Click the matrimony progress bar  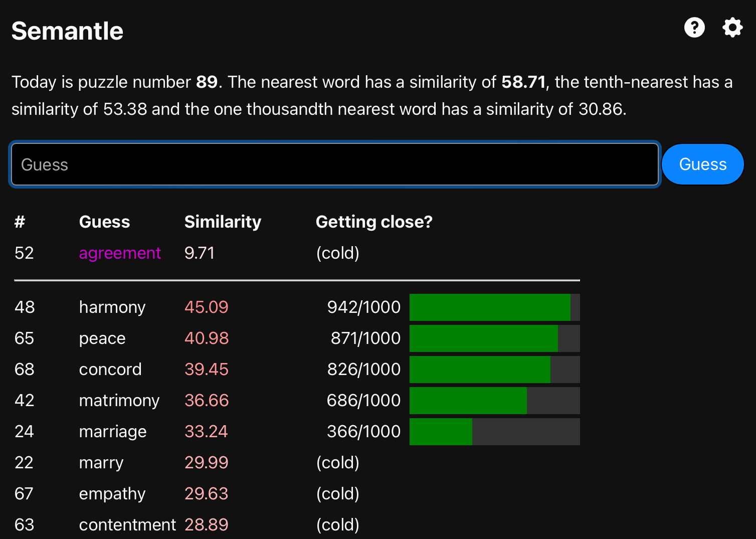(x=495, y=401)
